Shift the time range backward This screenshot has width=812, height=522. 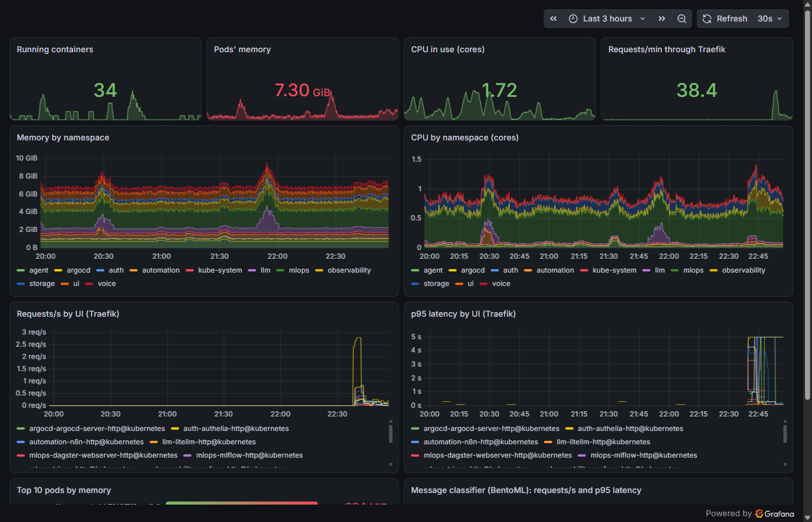pyautogui.click(x=553, y=19)
